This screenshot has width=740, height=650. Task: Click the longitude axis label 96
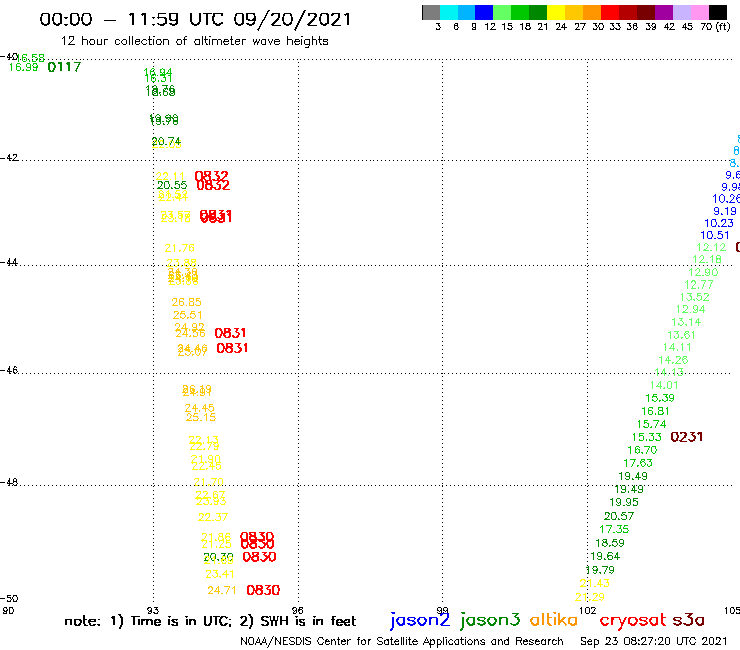click(x=297, y=610)
